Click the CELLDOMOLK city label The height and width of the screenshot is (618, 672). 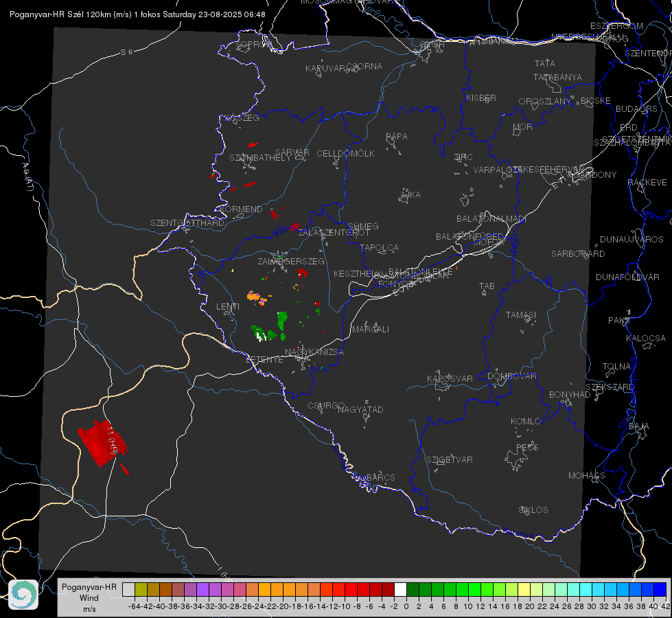346,154
